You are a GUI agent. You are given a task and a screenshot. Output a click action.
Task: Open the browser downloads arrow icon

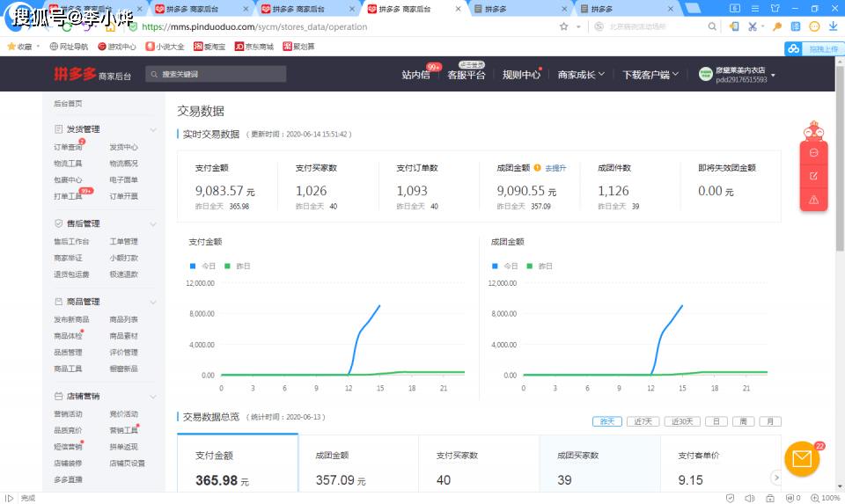tap(834, 26)
